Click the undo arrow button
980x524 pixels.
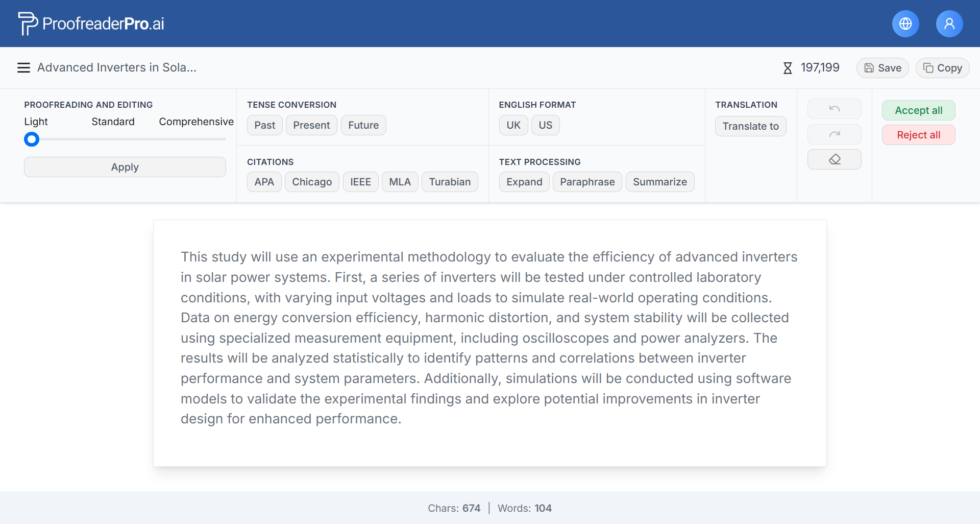[834, 109]
